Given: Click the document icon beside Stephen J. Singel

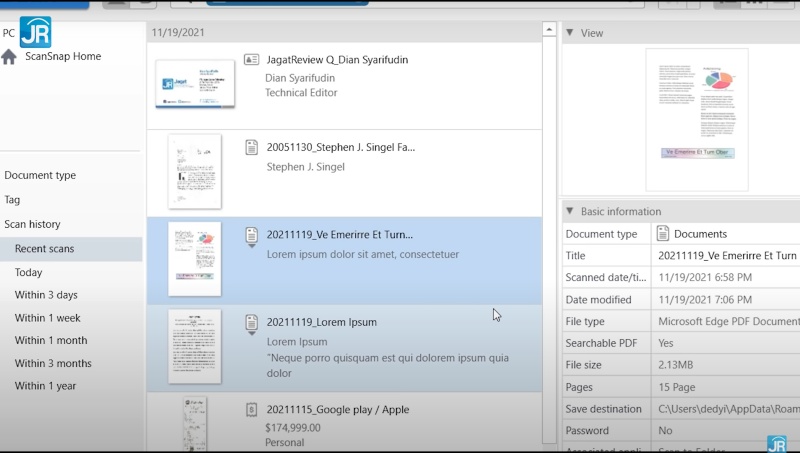Looking at the screenshot, I should click(252, 147).
